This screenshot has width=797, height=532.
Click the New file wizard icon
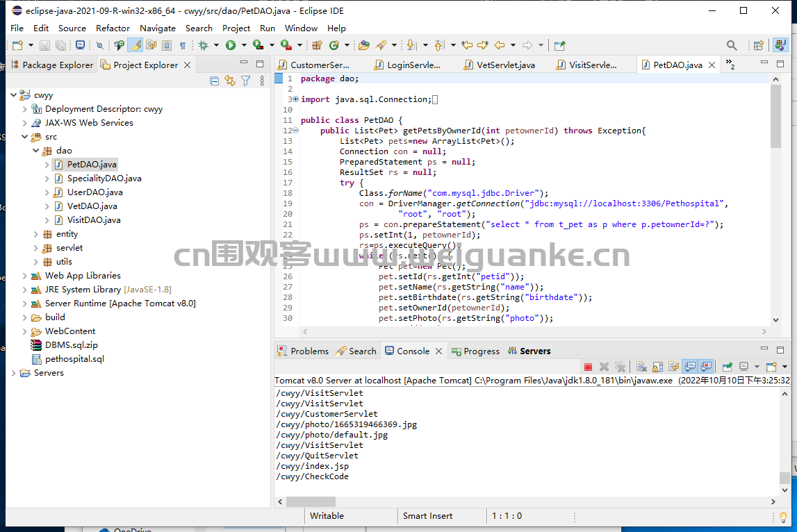coord(17,45)
